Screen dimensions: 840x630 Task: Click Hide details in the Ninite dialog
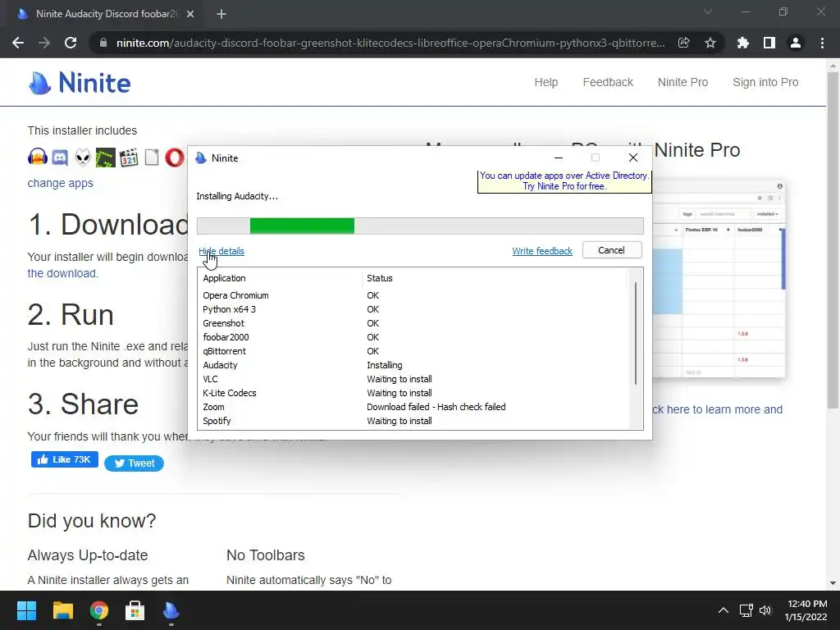[221, 251]
